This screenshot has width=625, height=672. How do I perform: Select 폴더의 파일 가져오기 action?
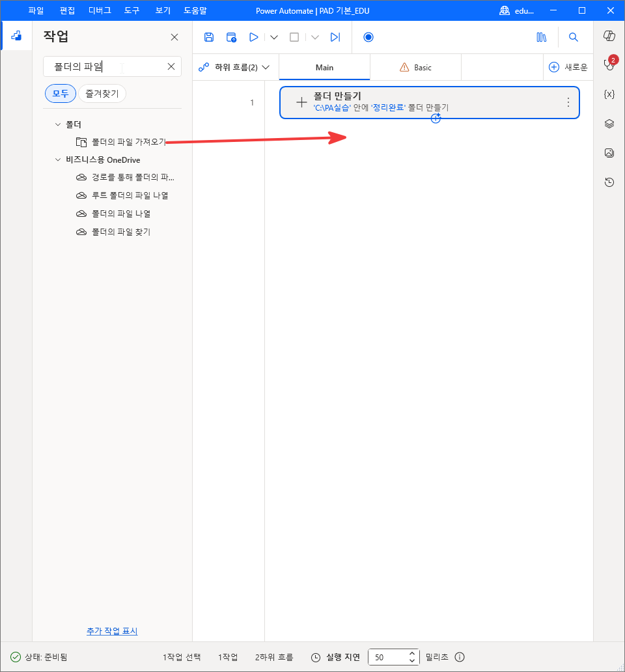point(121,142)
